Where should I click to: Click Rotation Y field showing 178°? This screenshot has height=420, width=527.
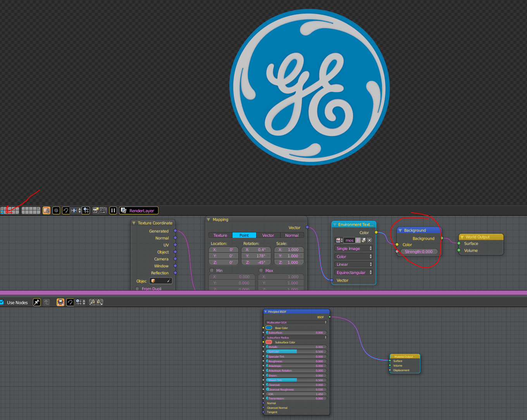[x=256, y=256]
